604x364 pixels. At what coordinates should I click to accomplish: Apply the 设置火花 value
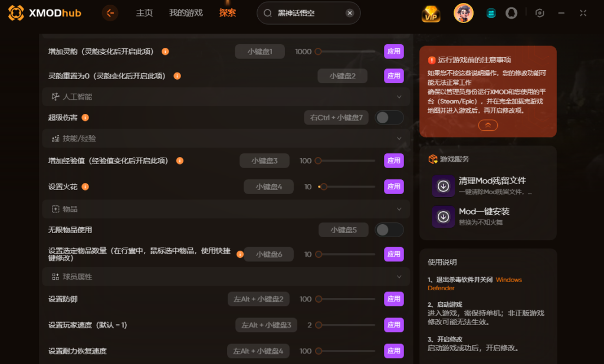pos(393,187)
